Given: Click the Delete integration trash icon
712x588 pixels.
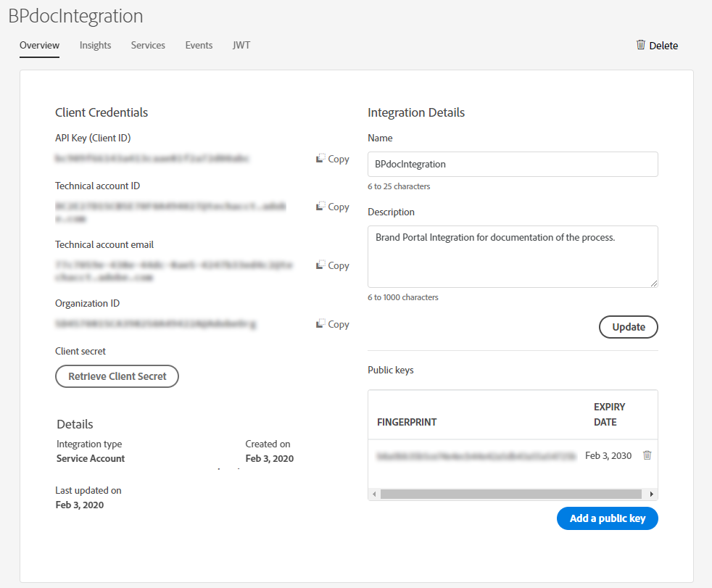Looking at the screenshot, I should coord(641,45).
